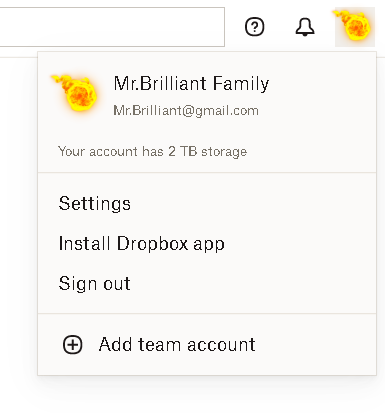Open Settings from the account menu
This screenshot has width=385, height=413.
click(x=95, y=203)
